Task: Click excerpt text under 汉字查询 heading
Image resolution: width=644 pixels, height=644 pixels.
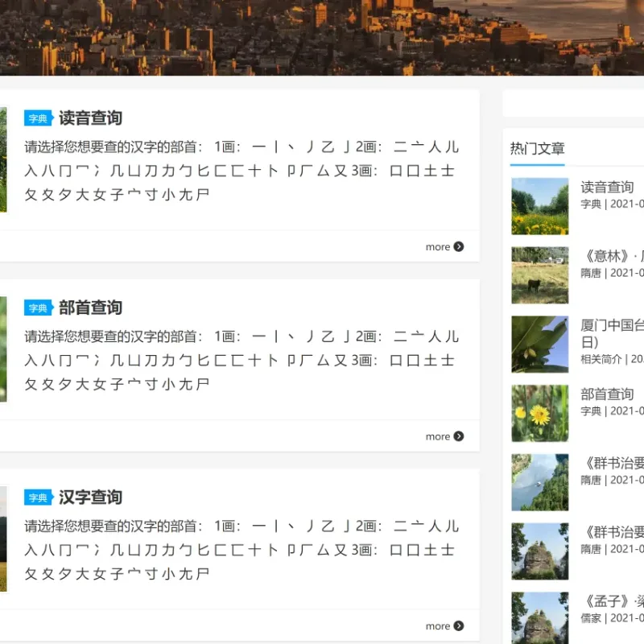Action: 242,550
